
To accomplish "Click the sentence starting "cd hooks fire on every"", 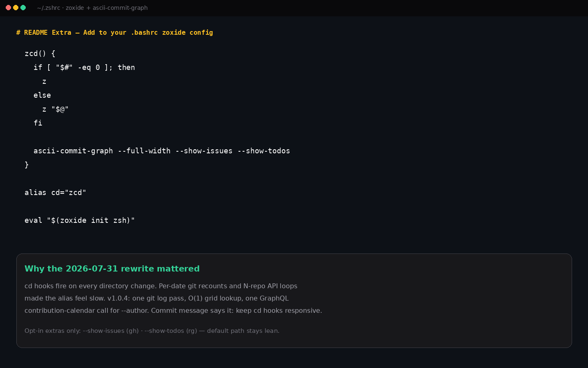I will coord(161,286).
